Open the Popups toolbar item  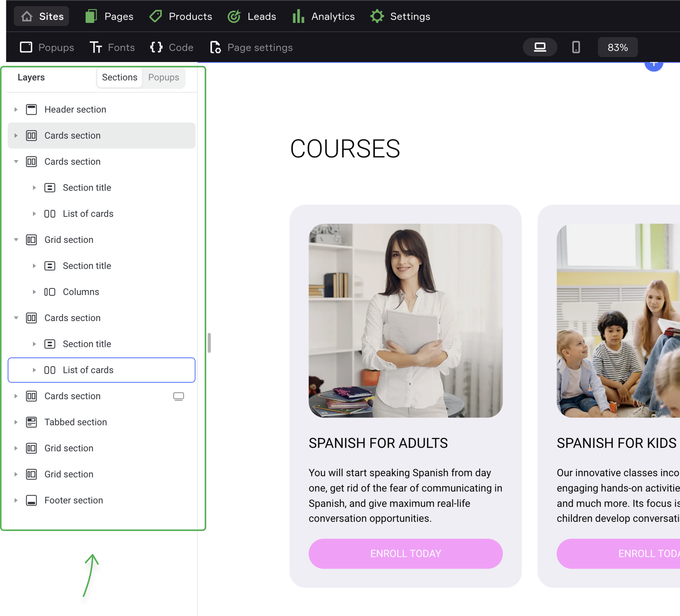pyautogui.click(x=47, y=47)
